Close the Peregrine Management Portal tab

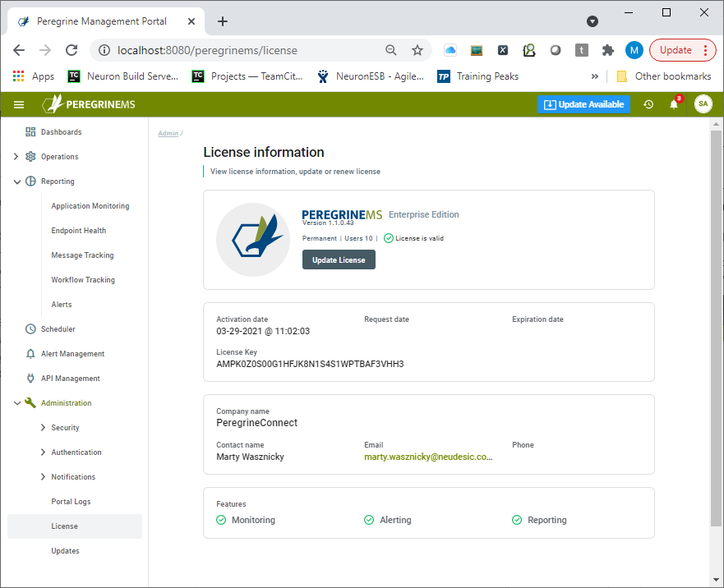(x=191, y=21)
